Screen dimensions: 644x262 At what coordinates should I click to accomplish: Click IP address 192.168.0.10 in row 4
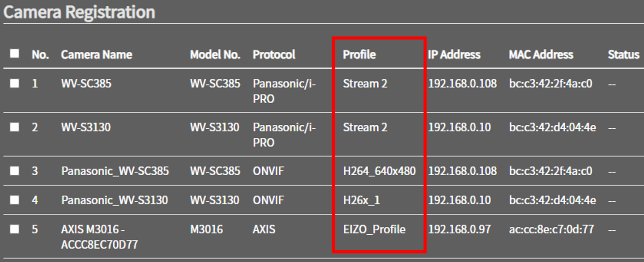[x=459, y=200]
